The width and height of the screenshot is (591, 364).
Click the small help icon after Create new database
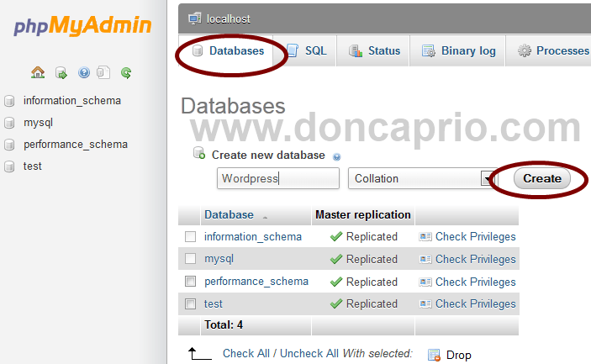[336, 156]
